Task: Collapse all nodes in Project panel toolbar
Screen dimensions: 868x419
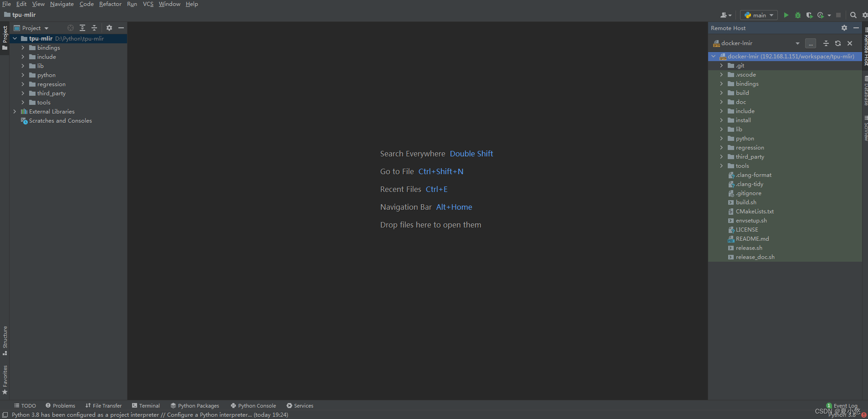Action: click(94, 28)
